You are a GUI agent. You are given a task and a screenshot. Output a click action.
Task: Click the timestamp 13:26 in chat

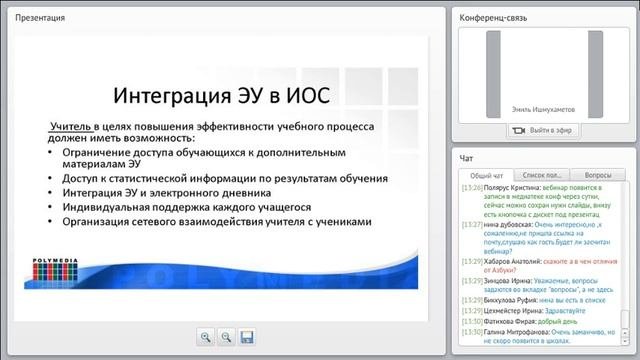(x=472, y=188)
